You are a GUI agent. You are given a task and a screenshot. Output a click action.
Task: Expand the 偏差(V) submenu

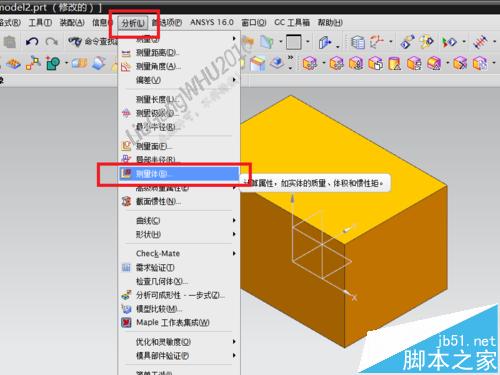click(179, 80)
